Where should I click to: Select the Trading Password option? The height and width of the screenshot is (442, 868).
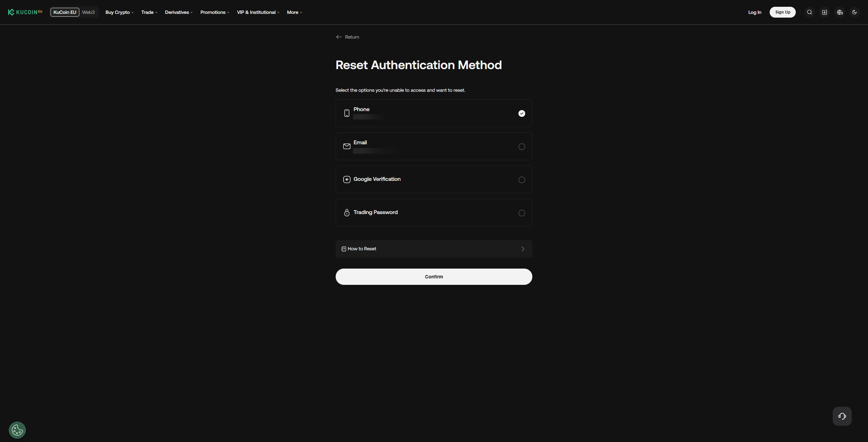coord(521,213)
